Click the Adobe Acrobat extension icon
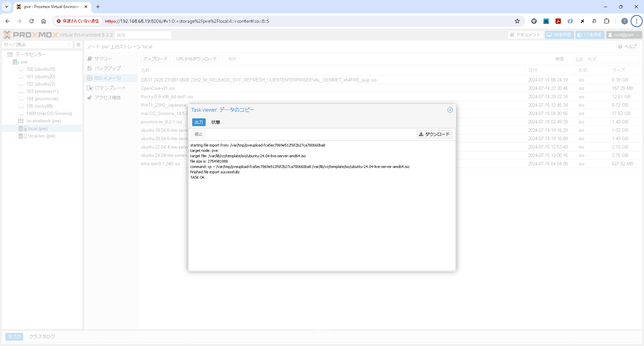The height and width of the screenshot is (346, 644). tap(558, 21)
